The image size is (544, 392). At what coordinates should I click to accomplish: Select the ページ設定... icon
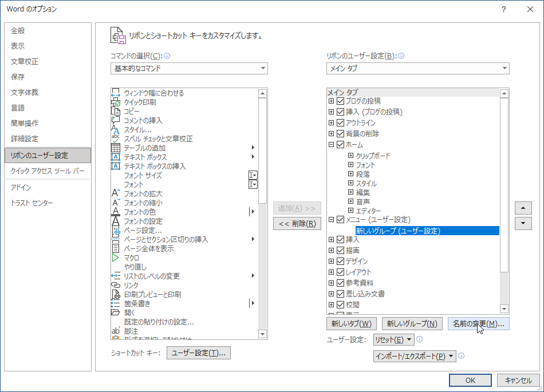pyautogui.click(x=116, y=230)
